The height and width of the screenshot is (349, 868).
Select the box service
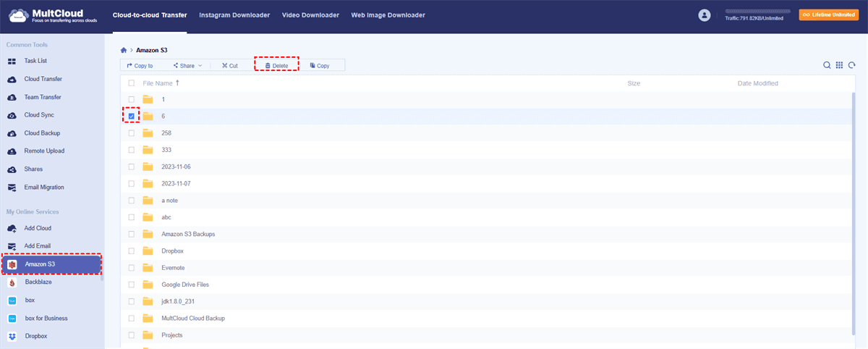coord(30,300)
